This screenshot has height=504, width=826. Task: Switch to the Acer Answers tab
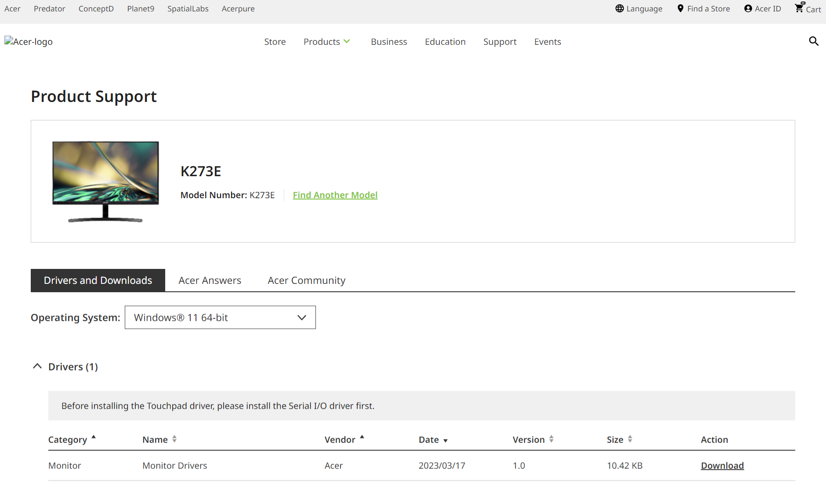click(210, 280)
